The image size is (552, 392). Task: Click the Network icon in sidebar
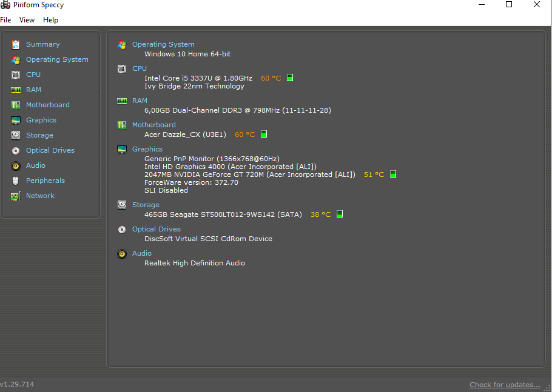pyautogui.click(x=16, y=196)
